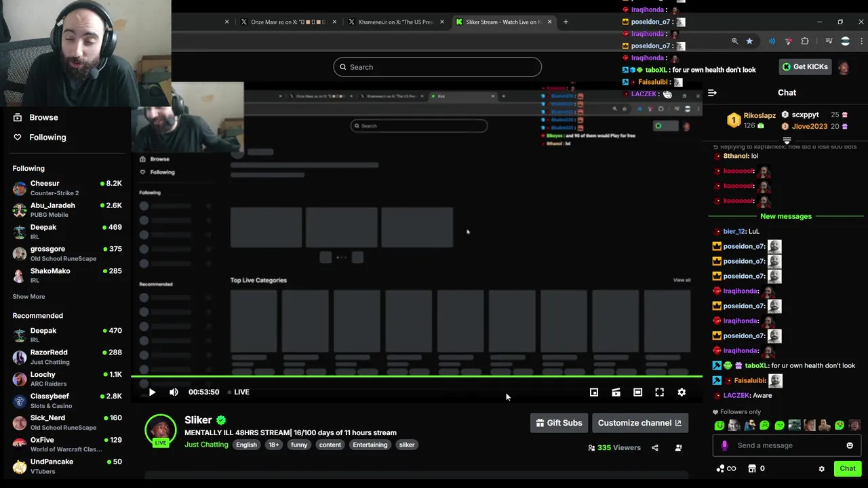Select the sliker tag
The width and height of the screenshot is (868, 488).
[407, 445]
